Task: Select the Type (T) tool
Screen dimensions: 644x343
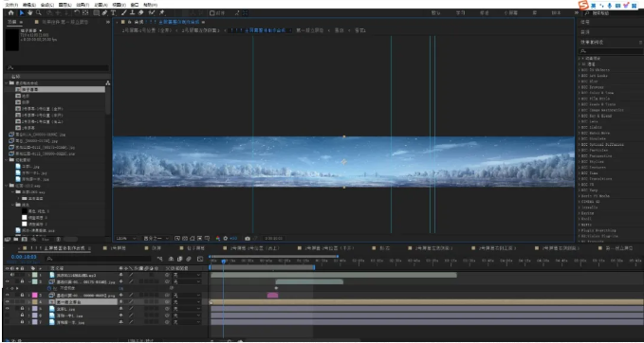Action: tap(114, 13)
